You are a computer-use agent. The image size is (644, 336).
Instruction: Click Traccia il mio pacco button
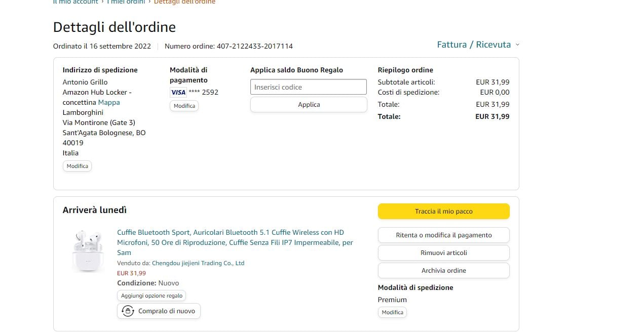tap(443, 212)
